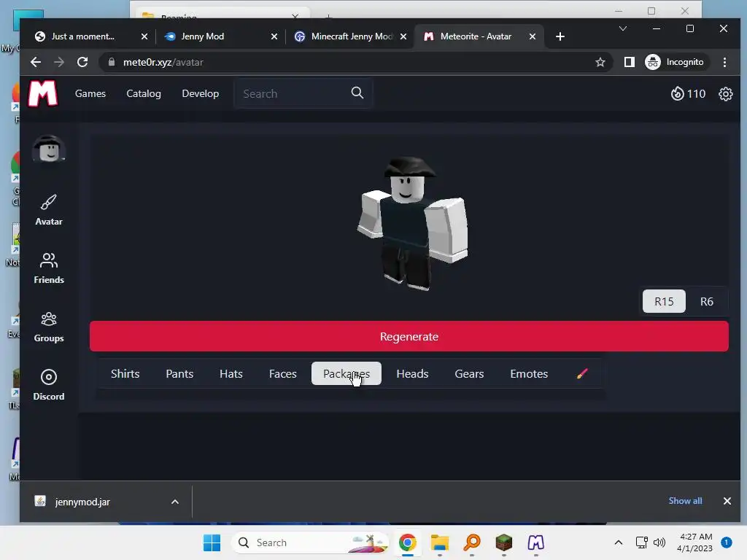Screen dimensions: 747x560
Task: Open the Games page
Action: [x=90, y=93]
